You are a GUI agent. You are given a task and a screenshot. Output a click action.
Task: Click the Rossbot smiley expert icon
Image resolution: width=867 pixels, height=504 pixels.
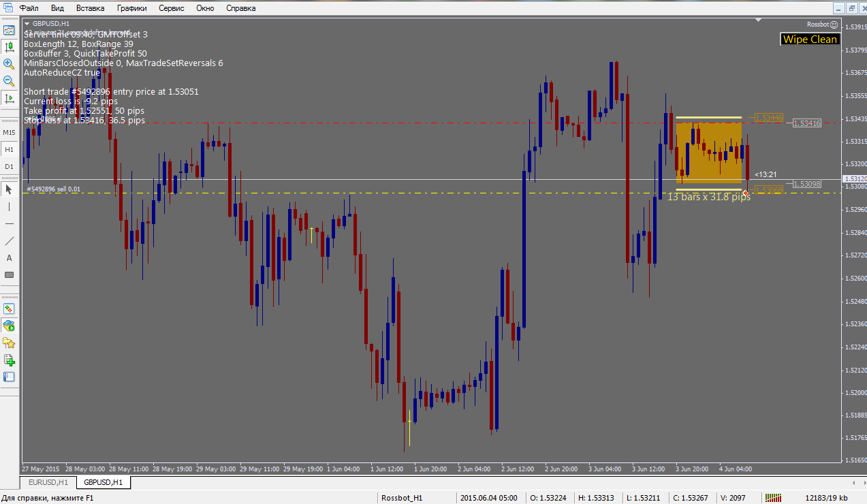[834, 24]
